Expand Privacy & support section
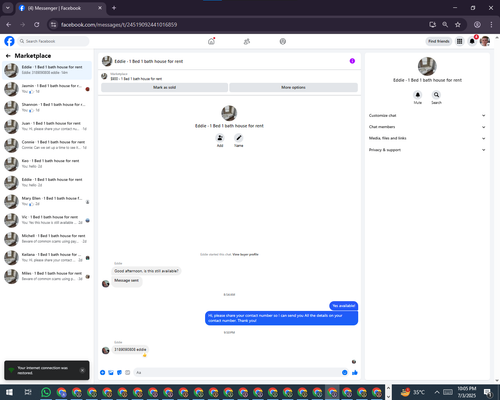The width and height of the screenshot is (500, 400). click(427, 150)
